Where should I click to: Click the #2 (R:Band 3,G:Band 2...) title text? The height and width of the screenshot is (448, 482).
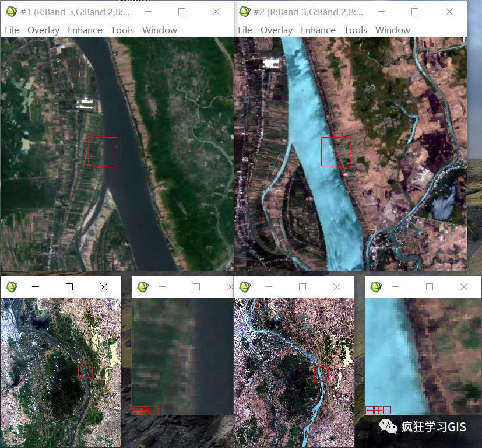[x=308, y=12]
